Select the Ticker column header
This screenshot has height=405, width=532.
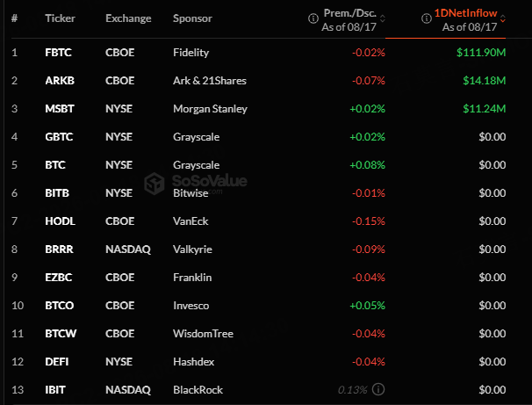click(60, 18)
